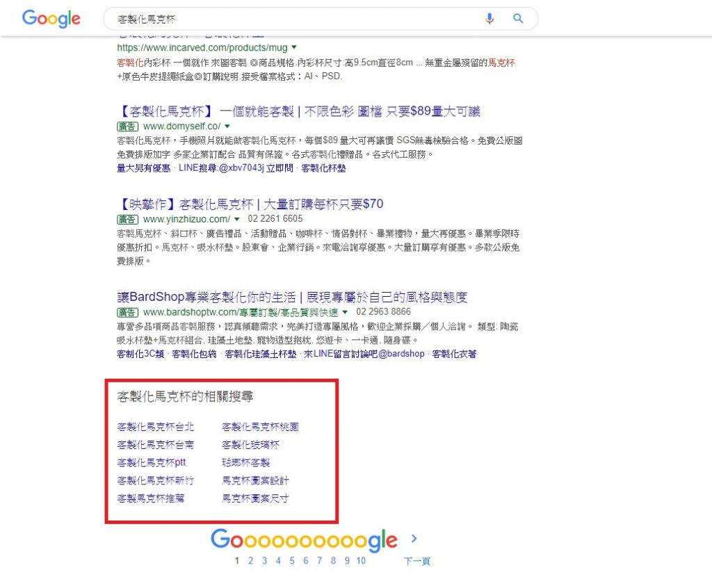Viewport: 712px width, 588px height.
Task: Click sitelink 客製化包袋
Action: tap(194, 354)
